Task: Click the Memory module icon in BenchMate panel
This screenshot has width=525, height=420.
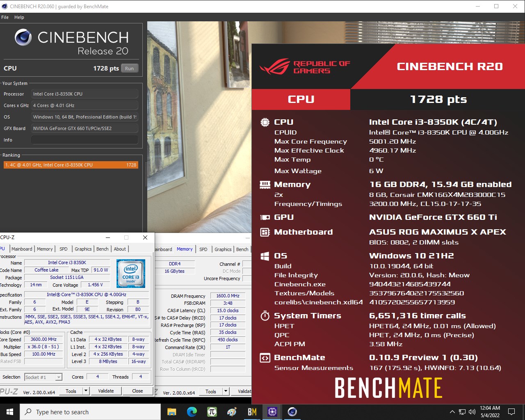Action: (x=265, y=185)
